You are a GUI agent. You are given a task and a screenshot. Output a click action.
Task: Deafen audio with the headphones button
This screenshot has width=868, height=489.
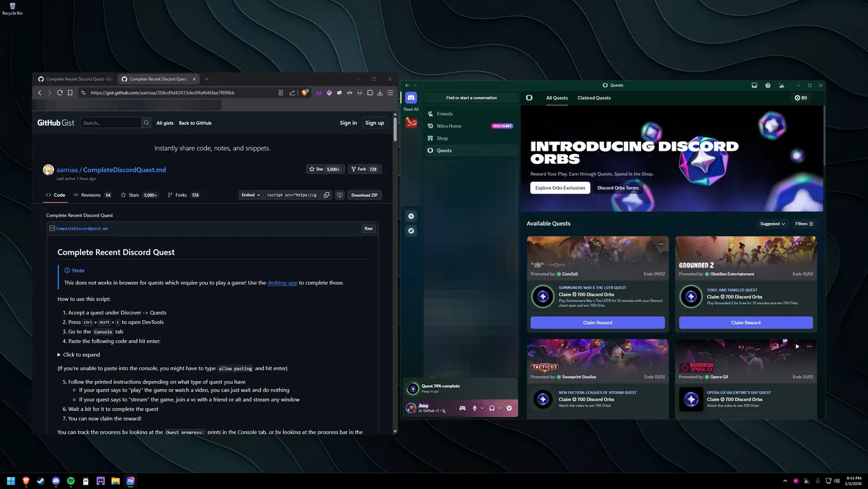492,408
